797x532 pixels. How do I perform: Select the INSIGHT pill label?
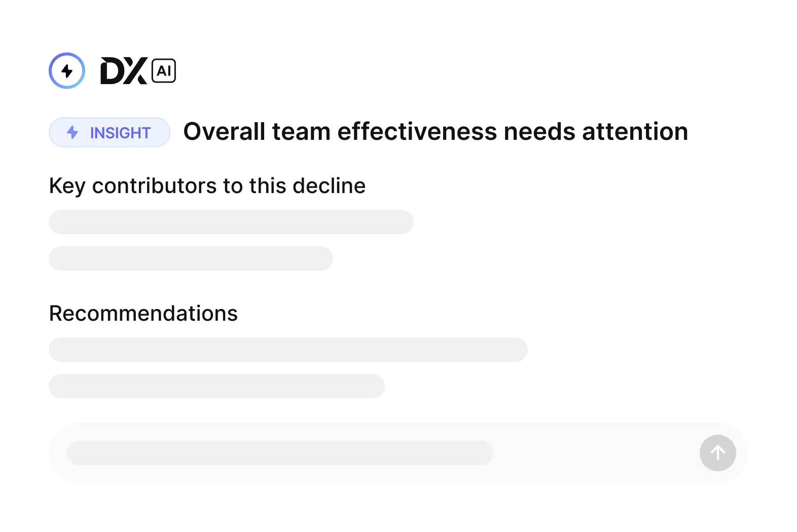click(110, 132)
